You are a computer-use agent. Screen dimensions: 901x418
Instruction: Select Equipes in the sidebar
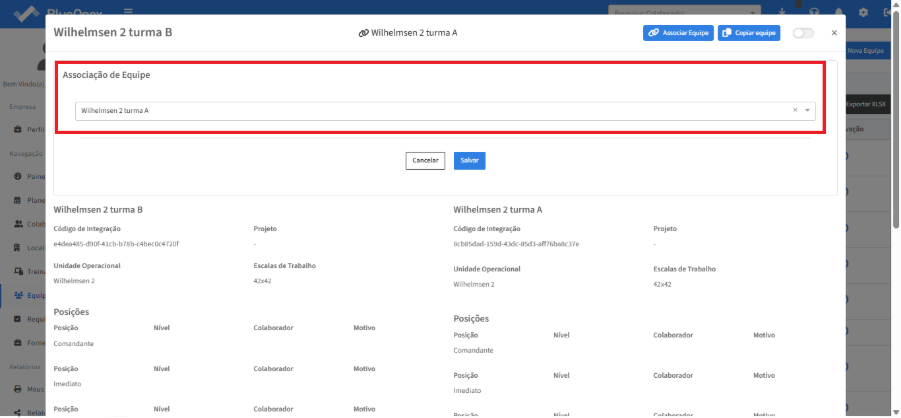[x=28, y=296]
